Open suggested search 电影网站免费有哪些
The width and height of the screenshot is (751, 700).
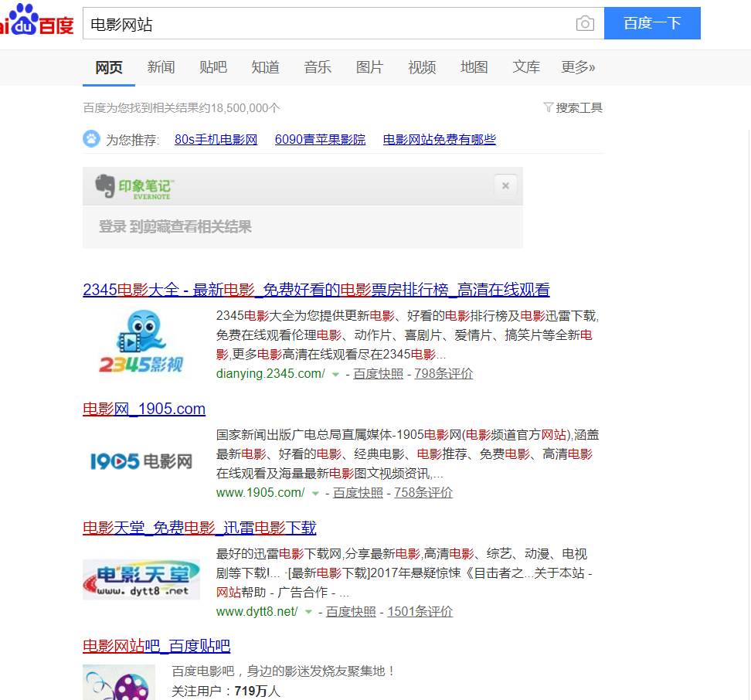[x=439, y=139]
